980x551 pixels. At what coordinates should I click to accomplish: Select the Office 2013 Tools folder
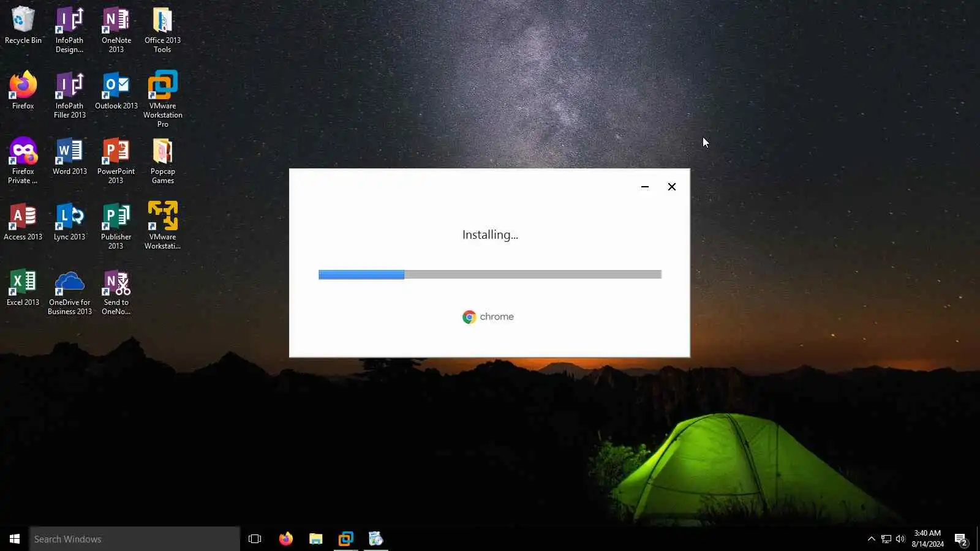162,30
